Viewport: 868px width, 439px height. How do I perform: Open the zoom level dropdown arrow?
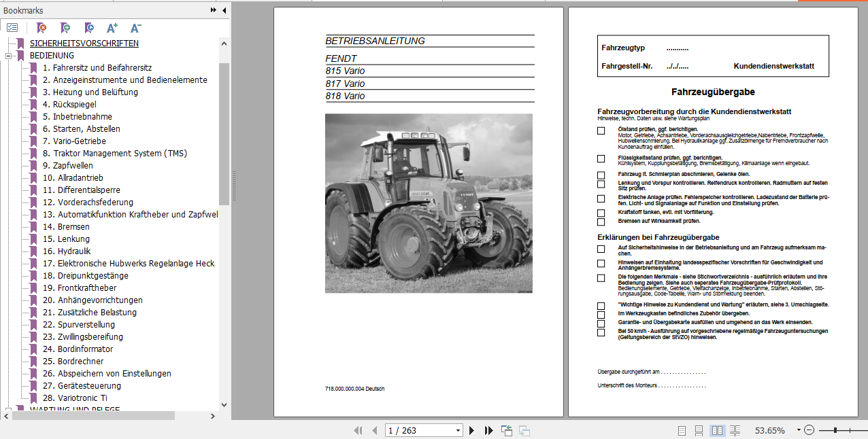click(798, 430)
